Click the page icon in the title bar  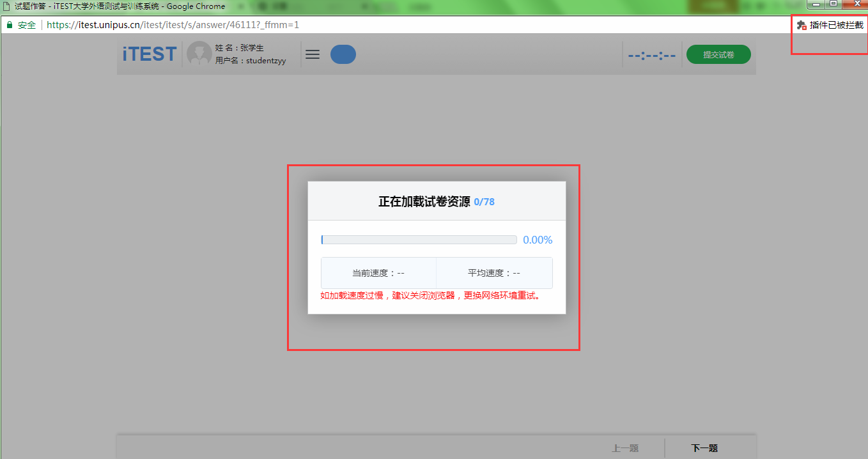6,6
